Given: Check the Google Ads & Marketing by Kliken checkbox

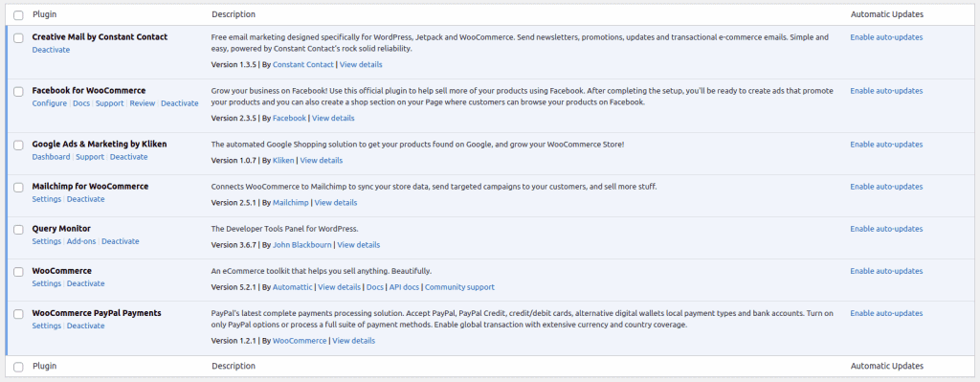Looking at the screenshot, I should pos(19,146).
